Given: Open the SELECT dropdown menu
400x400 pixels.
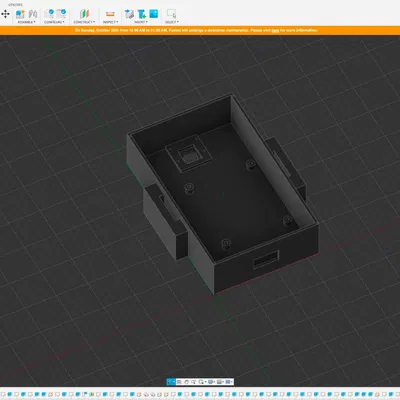Looking at the screenshot, I should pos(172,22).
